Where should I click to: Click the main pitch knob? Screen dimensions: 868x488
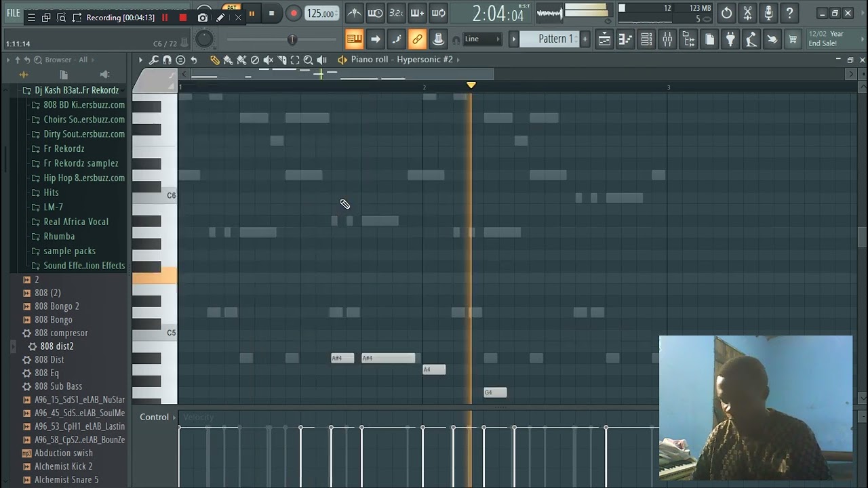(204, 39)
